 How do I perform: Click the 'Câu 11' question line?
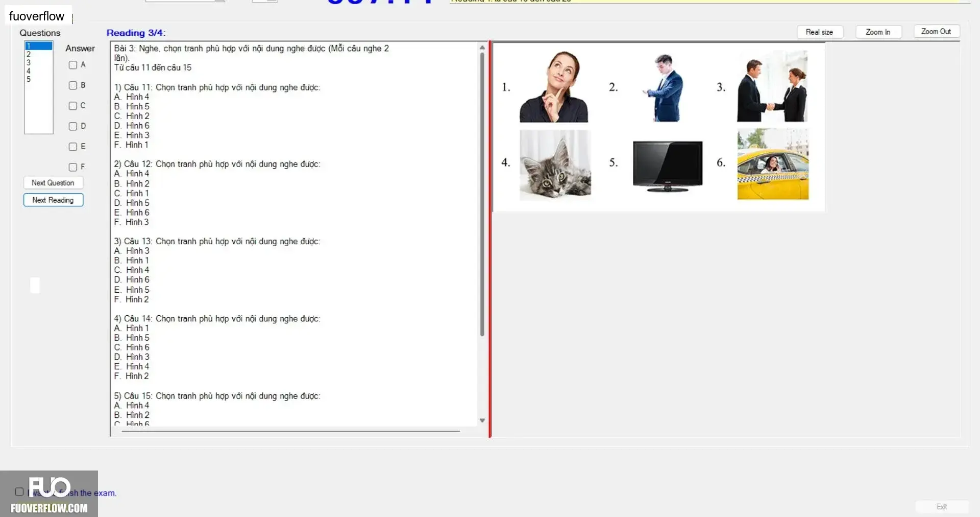(x=217, y=87)
